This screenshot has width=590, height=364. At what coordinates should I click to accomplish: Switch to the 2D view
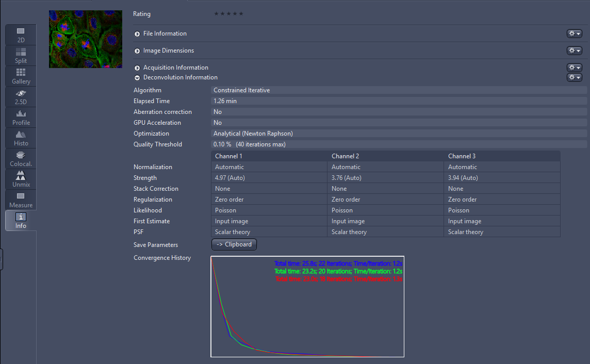[20, 35]
